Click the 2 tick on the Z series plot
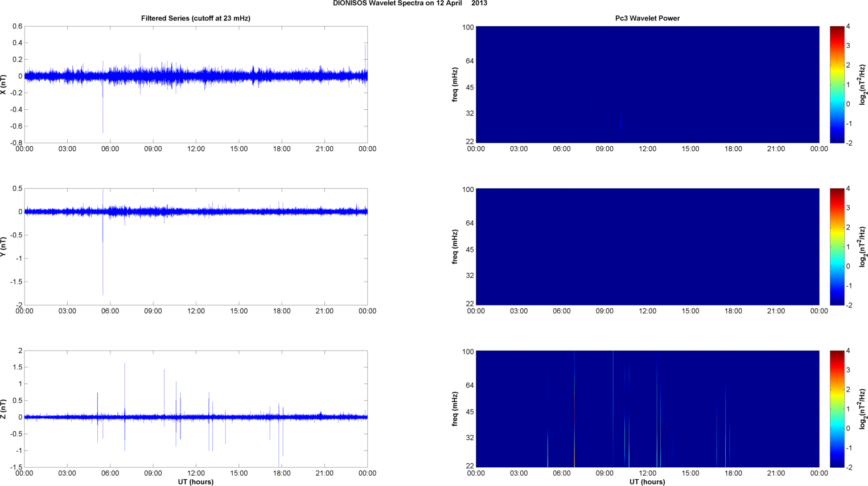This screenshot has width=868, height=486. point(21,351)
